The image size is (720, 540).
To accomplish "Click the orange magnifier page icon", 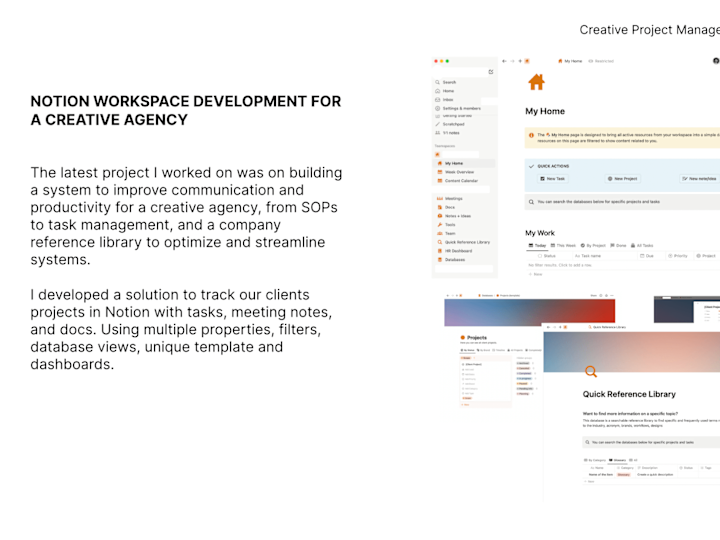I will pos(591,371).
